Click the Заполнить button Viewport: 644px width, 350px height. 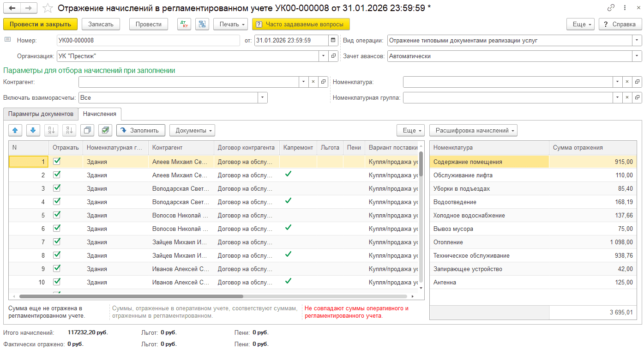140,131
